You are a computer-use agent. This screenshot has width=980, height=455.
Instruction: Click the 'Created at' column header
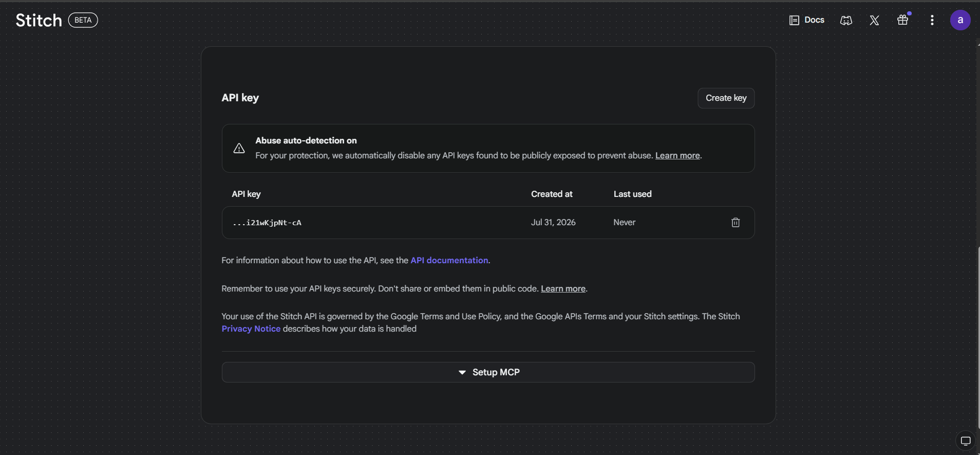(x=552, y=194)
